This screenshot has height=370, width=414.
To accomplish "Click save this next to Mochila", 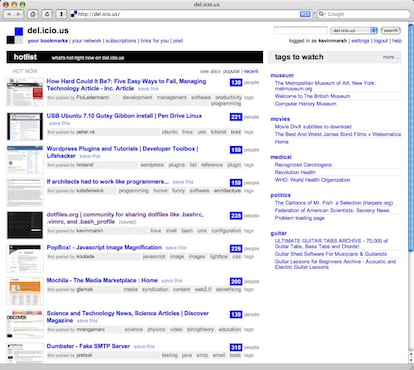I will [172, 281].
